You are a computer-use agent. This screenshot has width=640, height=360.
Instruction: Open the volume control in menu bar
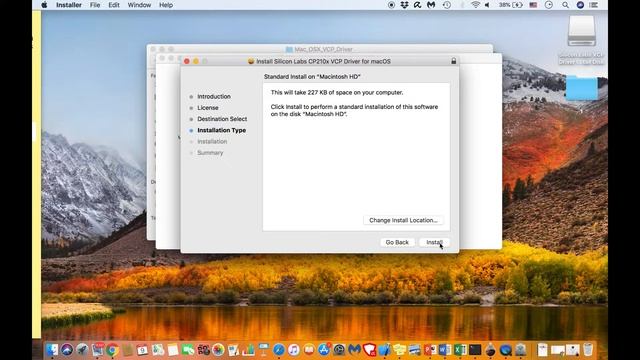click(487, 5)
